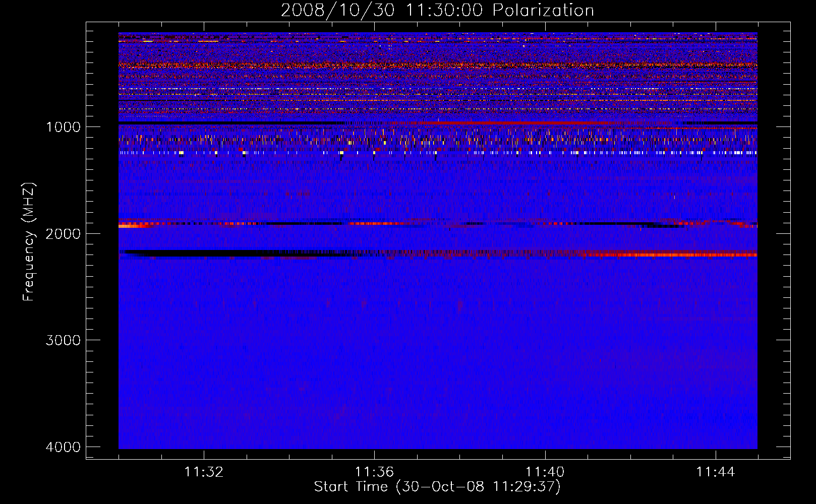Click the 11:44 time tick label
Viewport: 816px width, 504px height.
pyautogui.click(x=716, y=472)
